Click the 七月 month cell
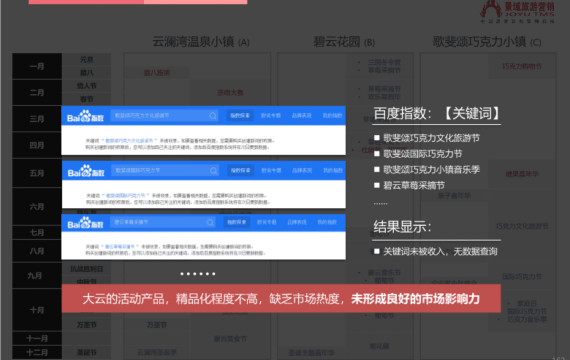The image size is (570, 360). [37, 232]
